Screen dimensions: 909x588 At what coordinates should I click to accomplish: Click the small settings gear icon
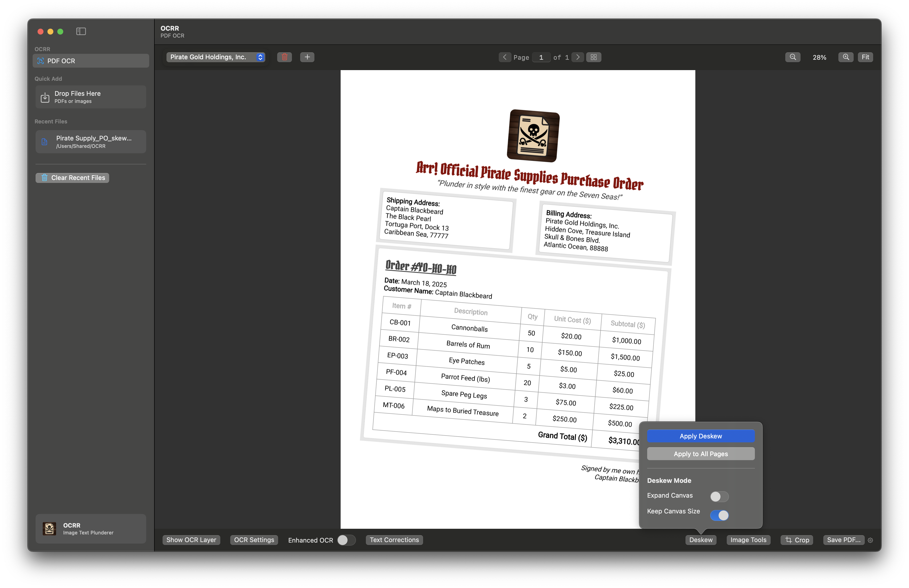point(870,540)
